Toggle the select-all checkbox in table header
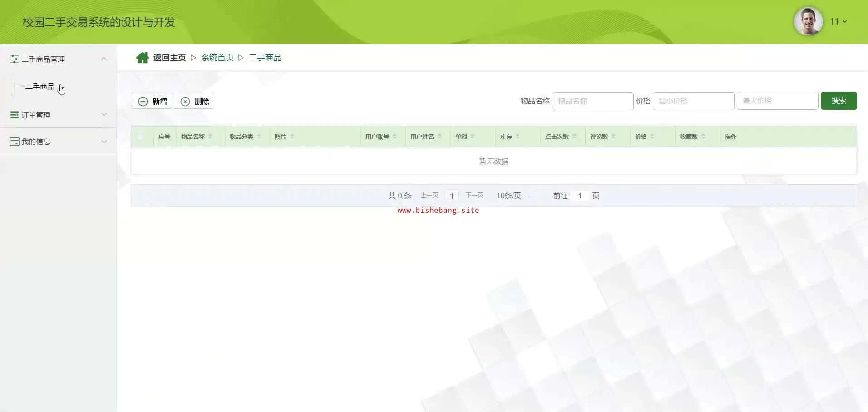 (x=140, y=137)
